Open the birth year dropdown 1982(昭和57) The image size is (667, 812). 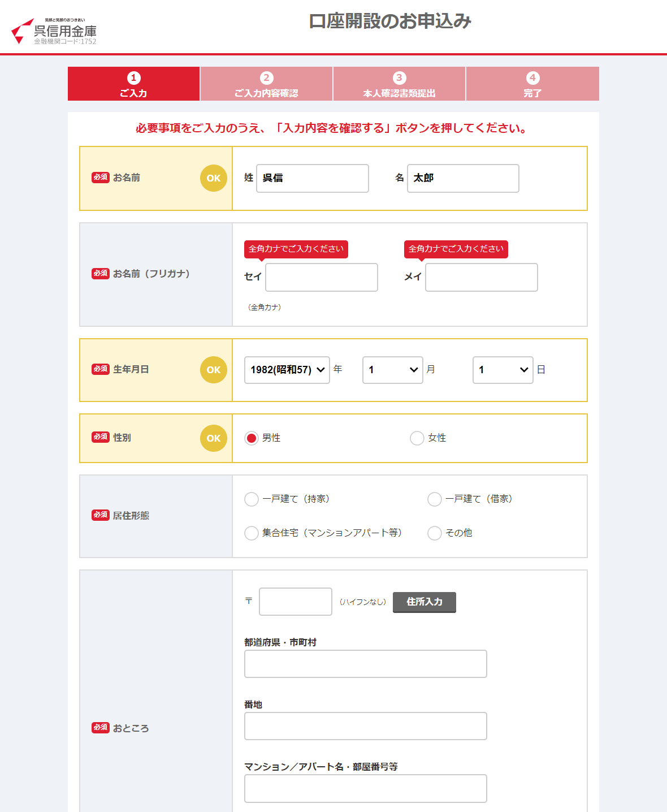pos(287,370)
